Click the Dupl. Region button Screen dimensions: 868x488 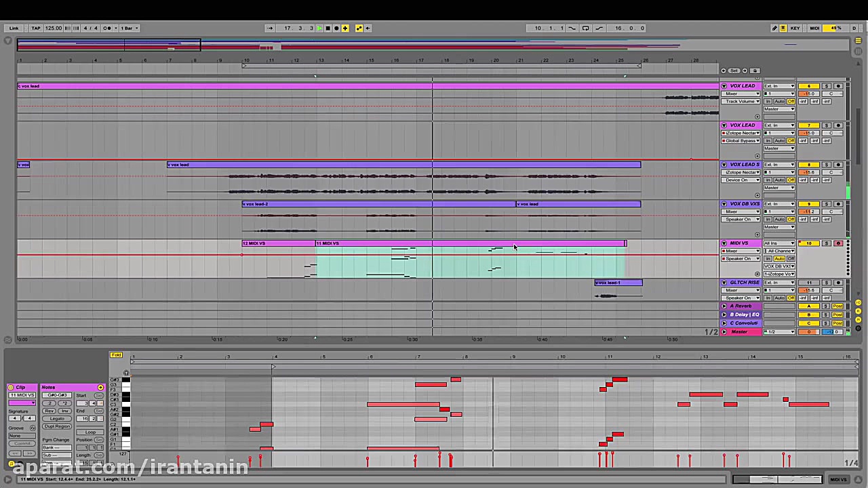57,426
